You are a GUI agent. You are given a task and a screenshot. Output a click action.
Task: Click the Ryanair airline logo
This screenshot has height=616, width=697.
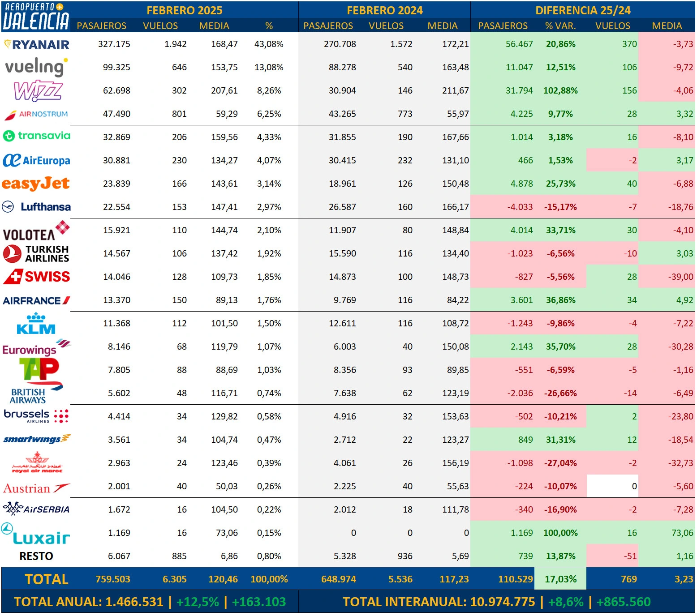(36, 44)
